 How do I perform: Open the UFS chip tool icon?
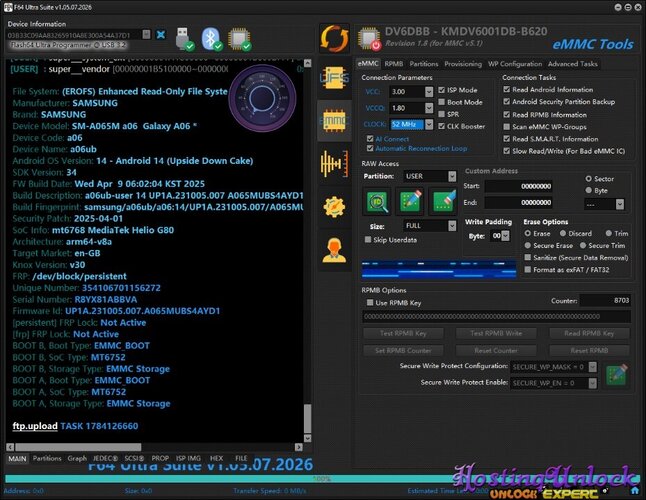click(x=334, y=77)
